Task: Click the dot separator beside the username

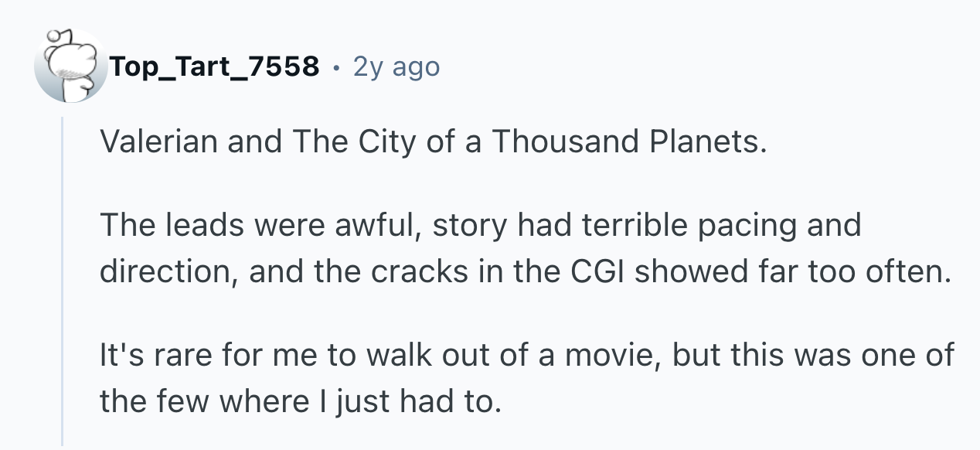Action: coord(335,68)
